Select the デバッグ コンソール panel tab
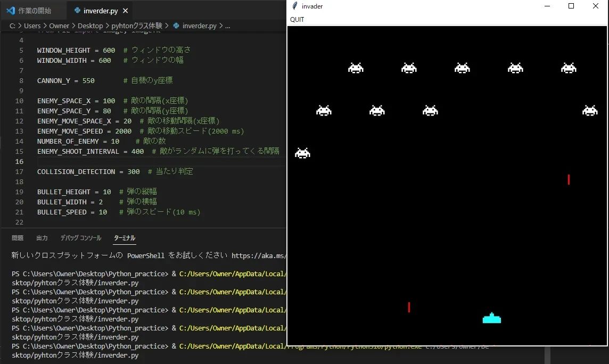 pyautogui.click(x=80, y=238)
